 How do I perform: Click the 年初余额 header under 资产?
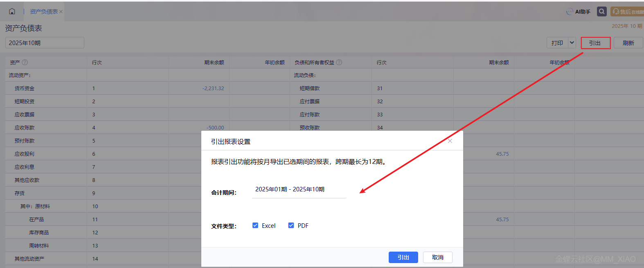(275, 62)
